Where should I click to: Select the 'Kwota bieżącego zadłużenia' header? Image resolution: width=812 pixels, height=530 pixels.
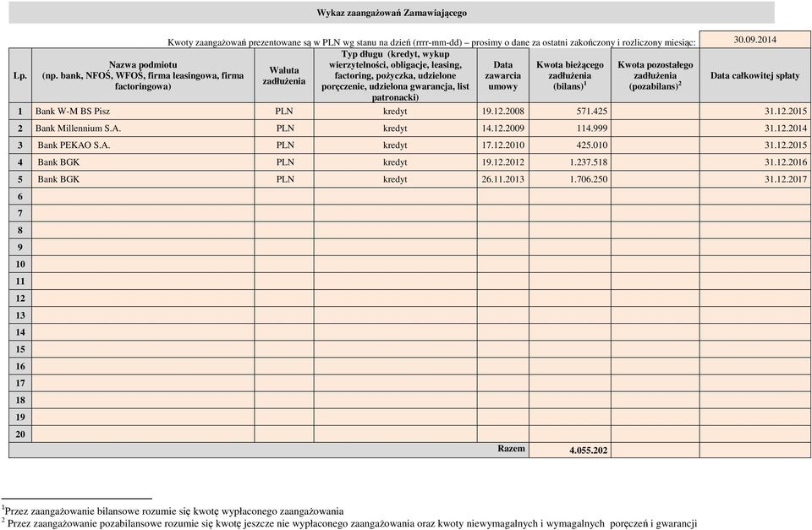569,75
